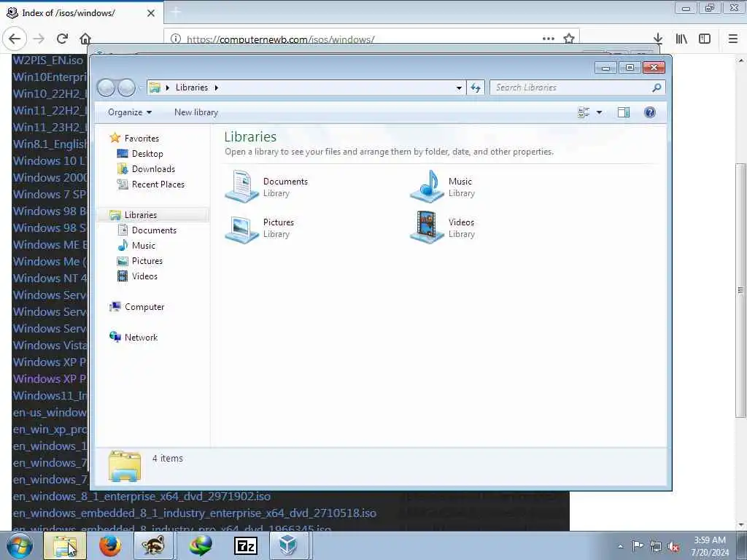Open Firefox library icon

[x=681, y=39]
